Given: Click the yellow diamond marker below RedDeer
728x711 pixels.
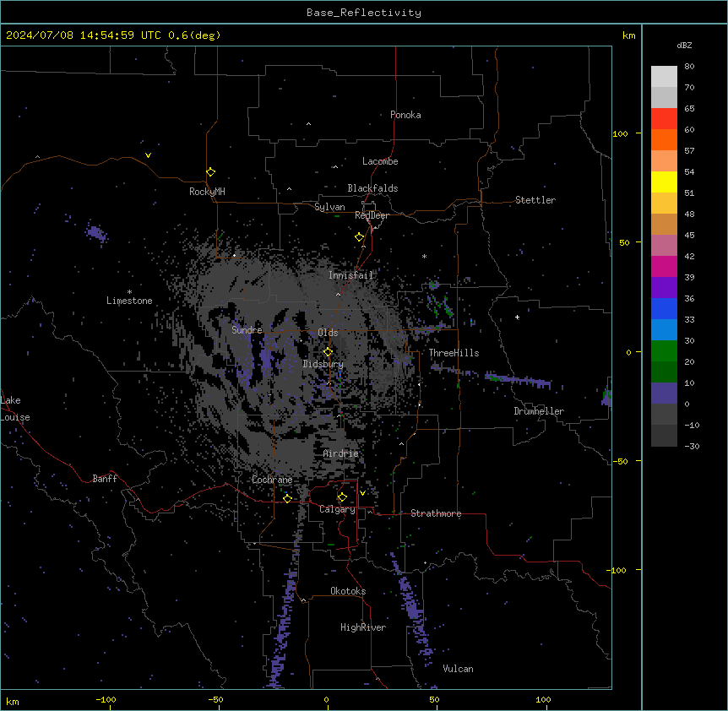Looking at the screenshot, I should click(359, 237).
